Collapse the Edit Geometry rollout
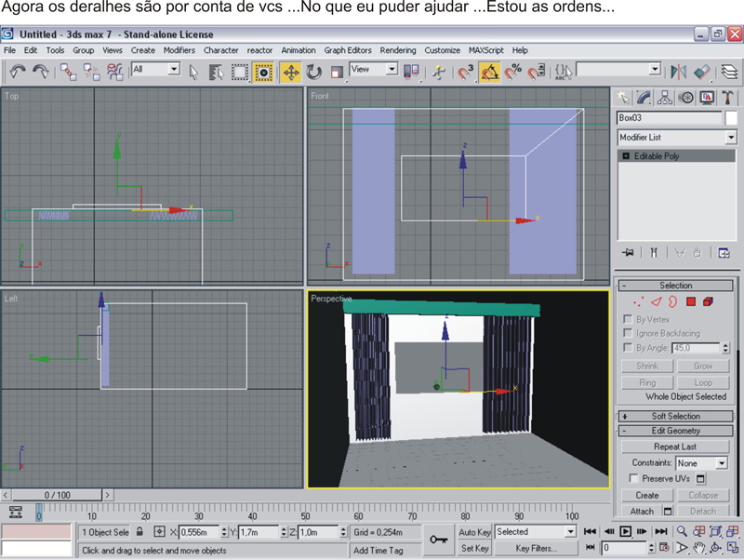Screen dimensions: 744x560 click(x=676, y=431)
